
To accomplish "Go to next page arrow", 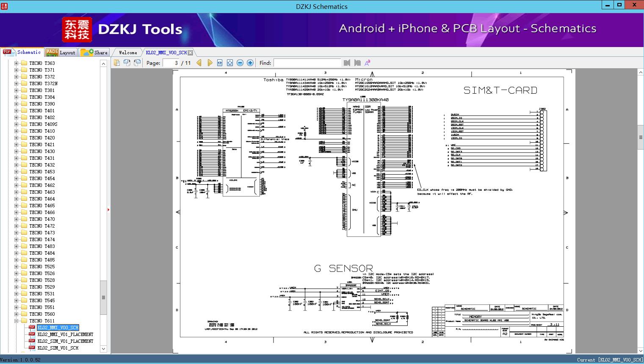I will 210,63.
